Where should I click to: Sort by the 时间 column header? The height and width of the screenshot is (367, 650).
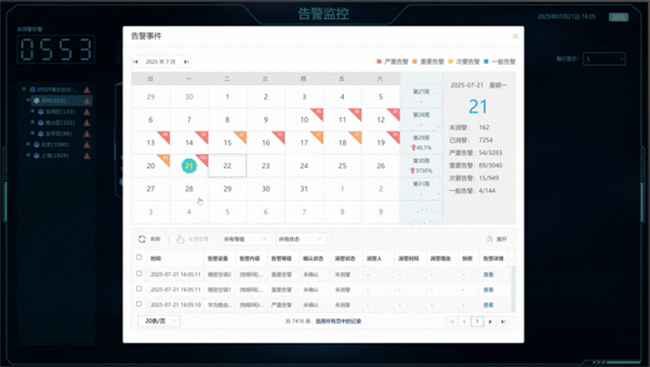coord(156,259)
